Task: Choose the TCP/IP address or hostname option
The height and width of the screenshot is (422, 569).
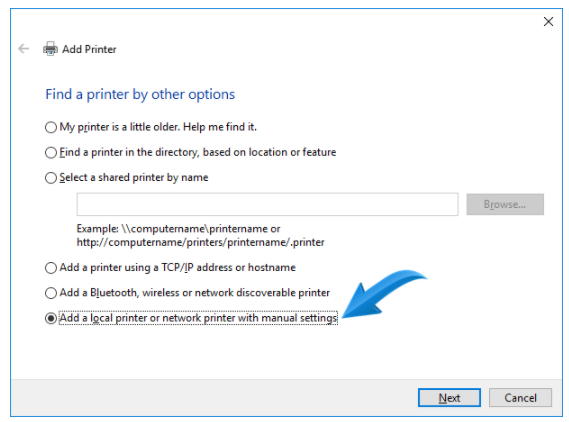Action: coord(51,268)
